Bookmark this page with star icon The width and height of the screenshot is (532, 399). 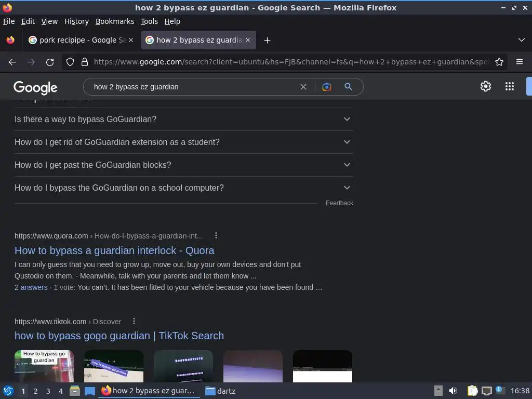point(499,62)
